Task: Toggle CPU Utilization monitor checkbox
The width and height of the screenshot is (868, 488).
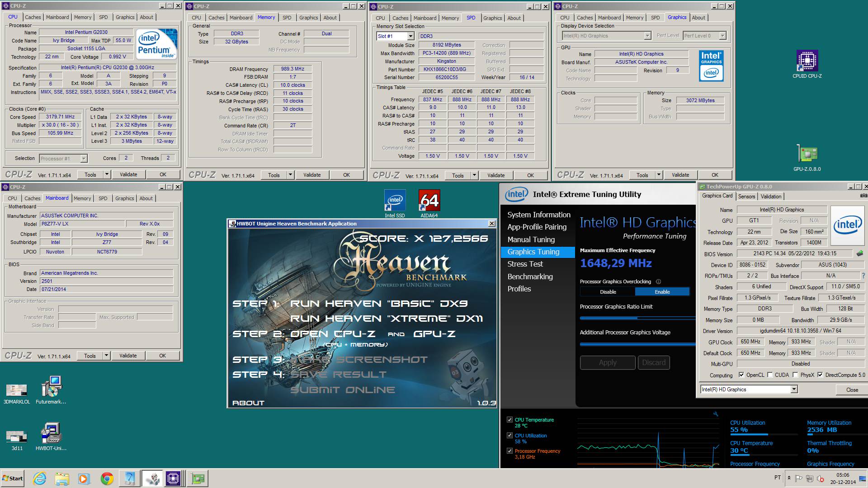Action: pyautogui.click(x=509, y=436)
